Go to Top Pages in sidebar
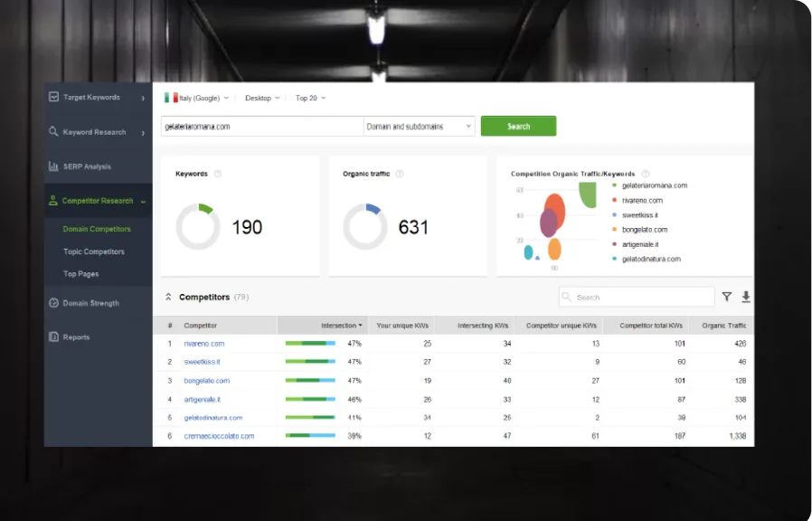The height and width of the screenshot is (521, 812). 81,274
